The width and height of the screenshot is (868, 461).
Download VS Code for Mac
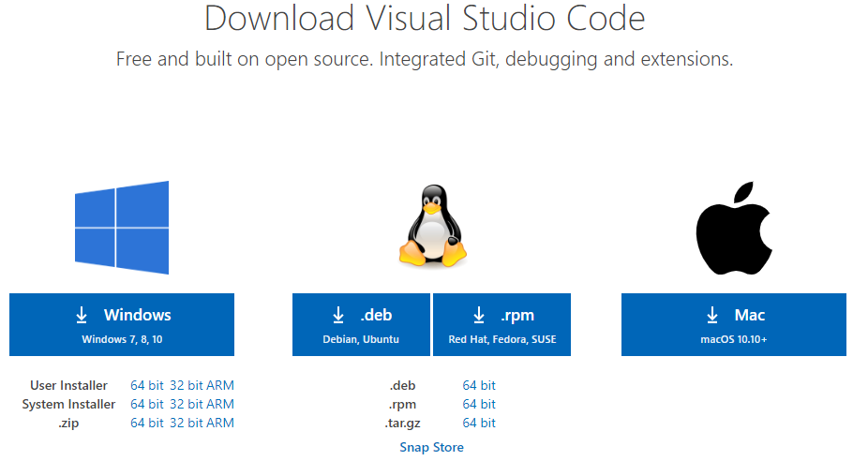pyautogui.click(x=734, y=325)
